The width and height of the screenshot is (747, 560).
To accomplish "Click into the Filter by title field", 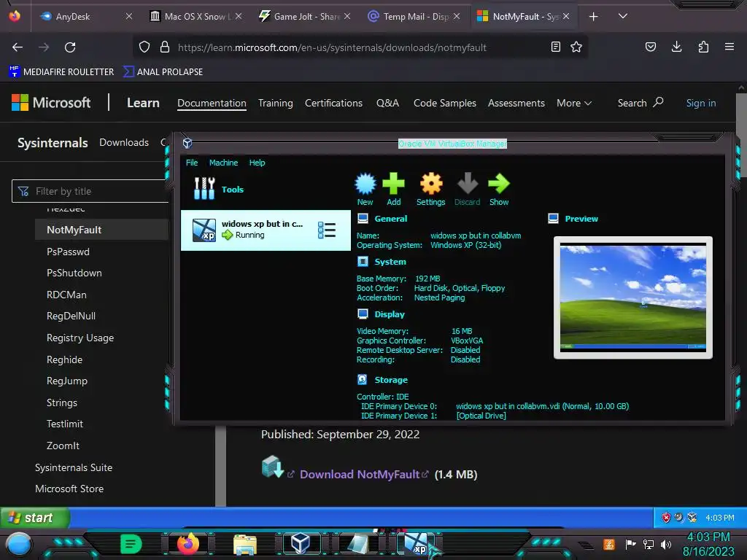I will point(90,191).
